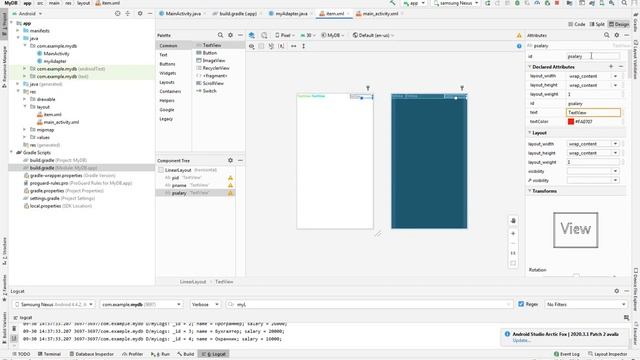Select pname in Component Tree

pyautogui.click(x=179, y=185)
